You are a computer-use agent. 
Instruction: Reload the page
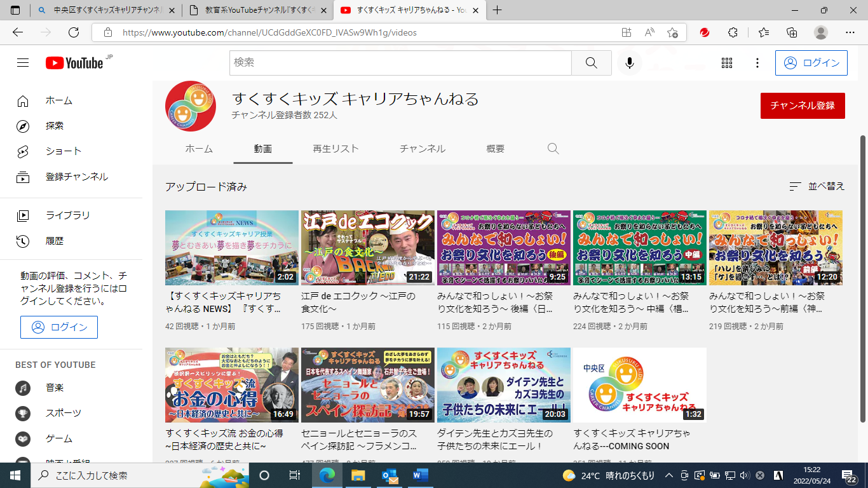pyautogui.click(x=74, y=32)
